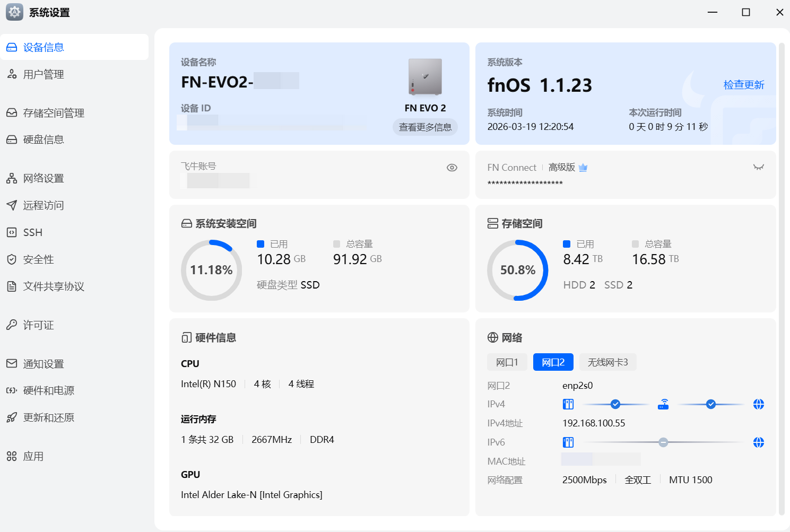Switch to the 网口1 tab
Screen dimensions: 790x532
[507, 362]
